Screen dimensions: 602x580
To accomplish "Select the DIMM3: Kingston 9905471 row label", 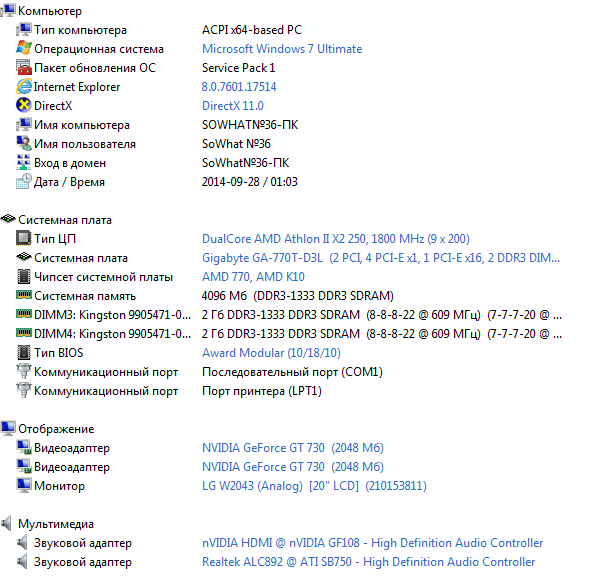I will pos(112,315).
